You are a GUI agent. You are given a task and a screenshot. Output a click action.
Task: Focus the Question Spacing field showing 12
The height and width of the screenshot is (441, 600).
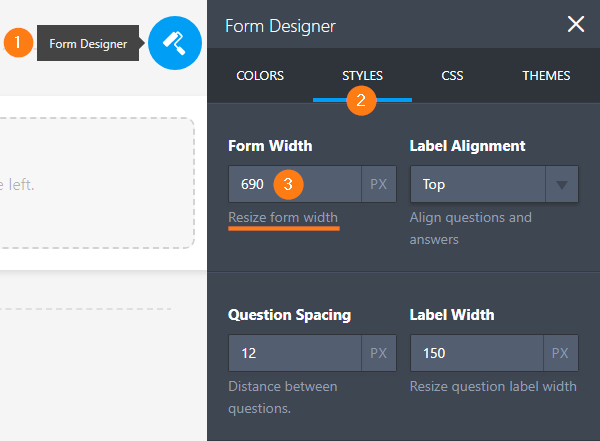click(294, 353)
